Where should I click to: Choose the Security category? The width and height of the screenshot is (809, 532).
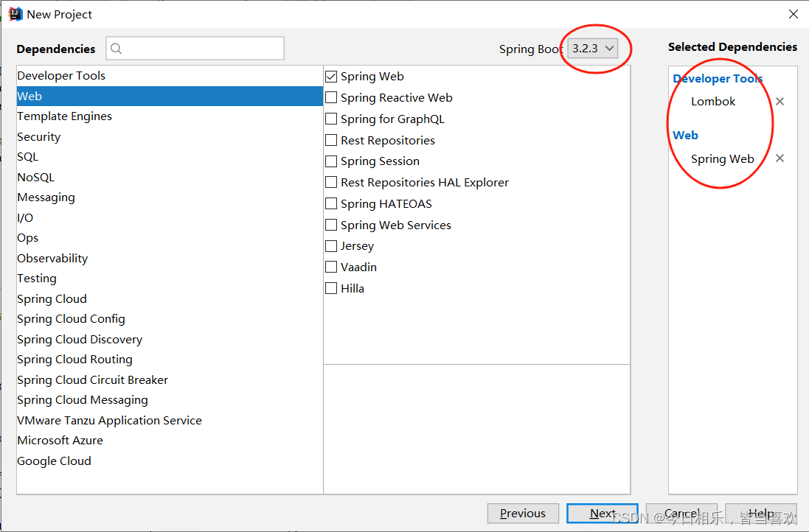[x=170, y=136]
